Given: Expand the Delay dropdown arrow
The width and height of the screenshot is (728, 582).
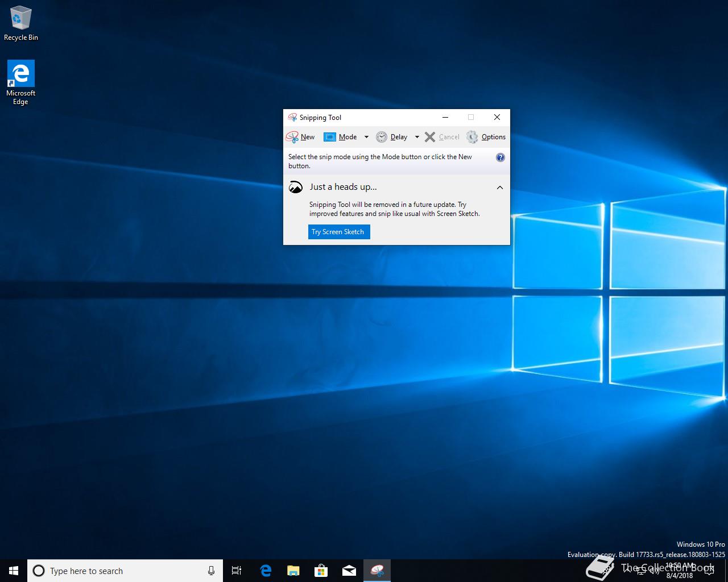Looking at the screenshot, I should tap(417, 137).
